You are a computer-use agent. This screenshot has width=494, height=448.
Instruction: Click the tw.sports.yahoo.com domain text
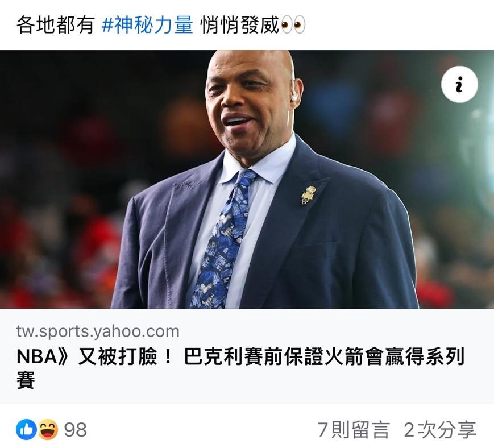click(98, 331)
